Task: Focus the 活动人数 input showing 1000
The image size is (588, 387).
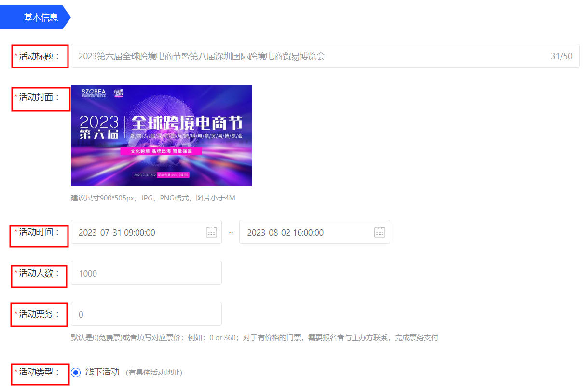Action: point(146,273)
